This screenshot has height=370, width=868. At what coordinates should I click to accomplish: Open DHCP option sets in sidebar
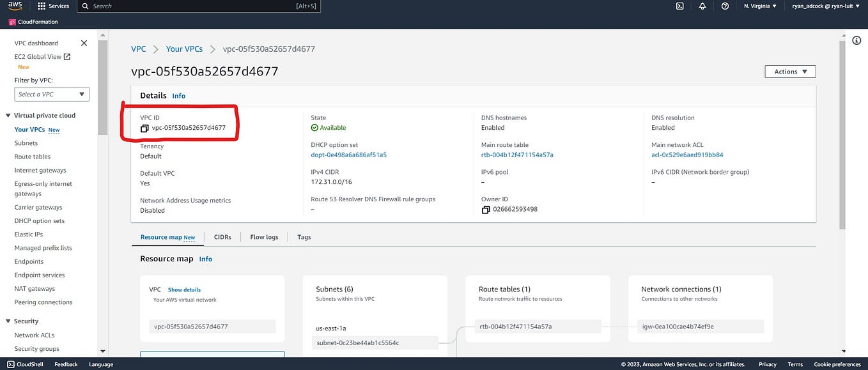[x=40, y=220]
